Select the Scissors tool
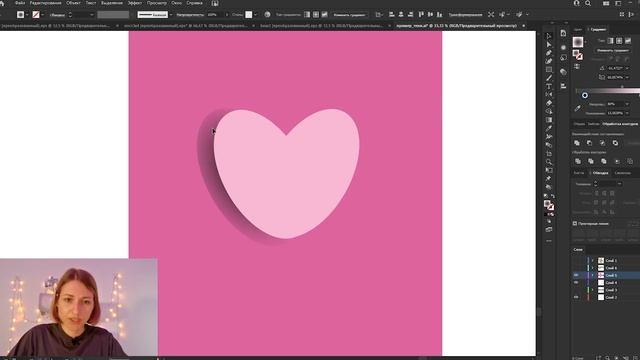The image size is (640, 360). (x=549, y=137)
